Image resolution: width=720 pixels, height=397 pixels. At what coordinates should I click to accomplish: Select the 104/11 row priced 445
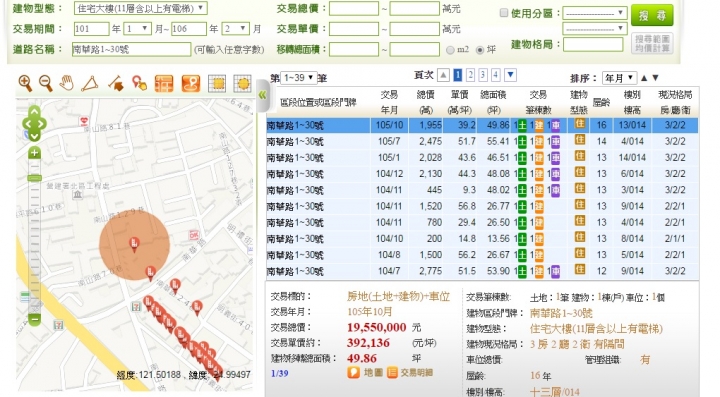pyautogui.click(x=482, y=190)
